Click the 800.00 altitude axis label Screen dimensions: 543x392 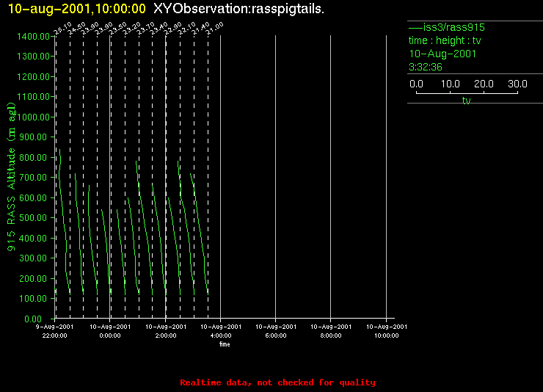point(33,158)
